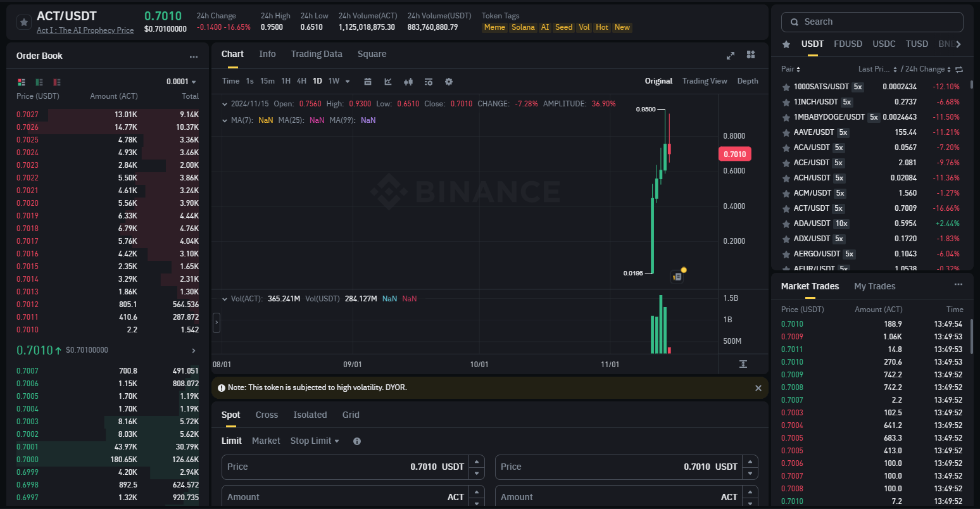Image resolution: width=980 pixels, height=509 pixels.
Task: Switch chart to Trading View
Action: point(705,81)
